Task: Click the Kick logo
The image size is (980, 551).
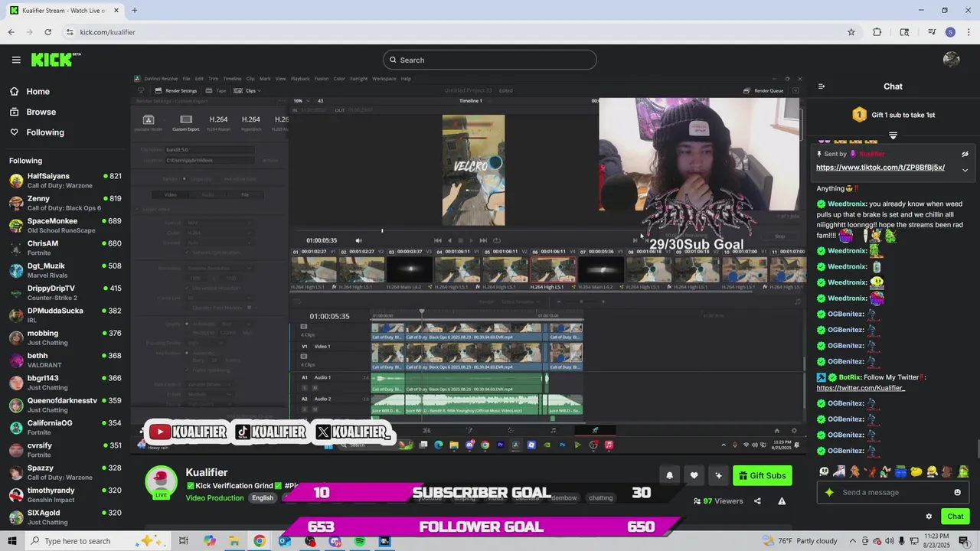Action: tap(55, 60)
